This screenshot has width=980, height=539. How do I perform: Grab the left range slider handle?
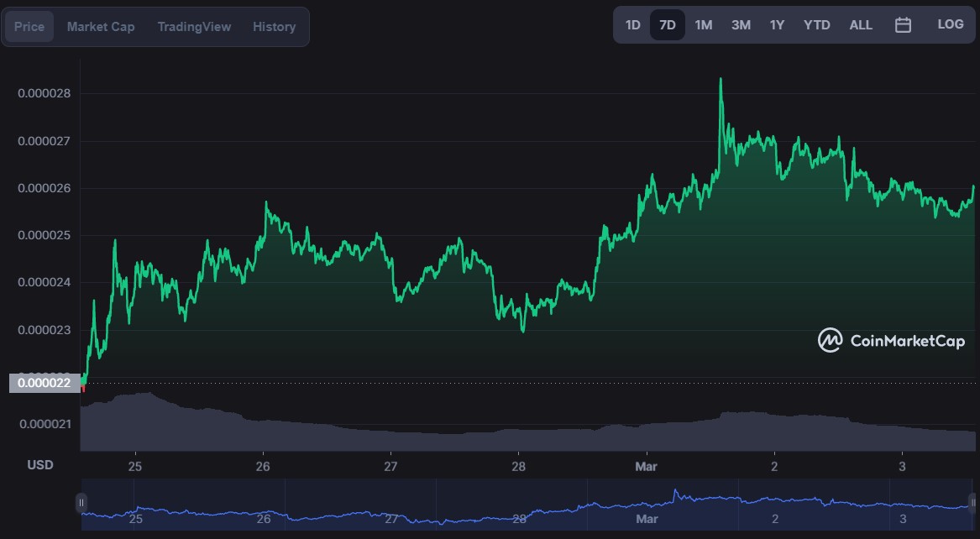point(81,503)
